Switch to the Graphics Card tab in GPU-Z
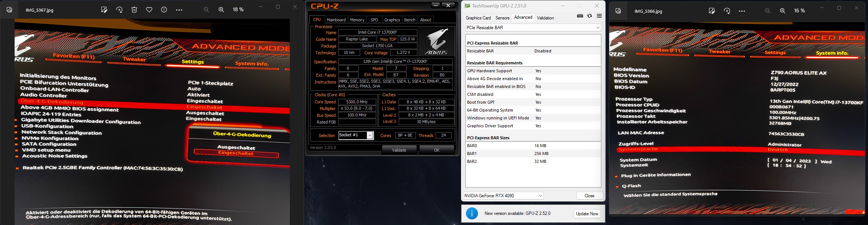This screenshot has height=225, width=868. click(x=478, y=18)
